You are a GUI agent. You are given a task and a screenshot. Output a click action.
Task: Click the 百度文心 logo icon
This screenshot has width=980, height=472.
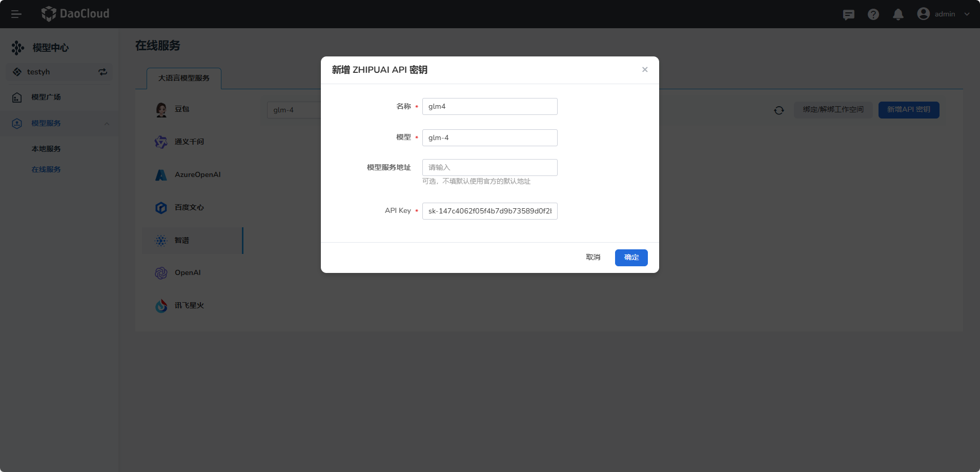click(161, 208)
